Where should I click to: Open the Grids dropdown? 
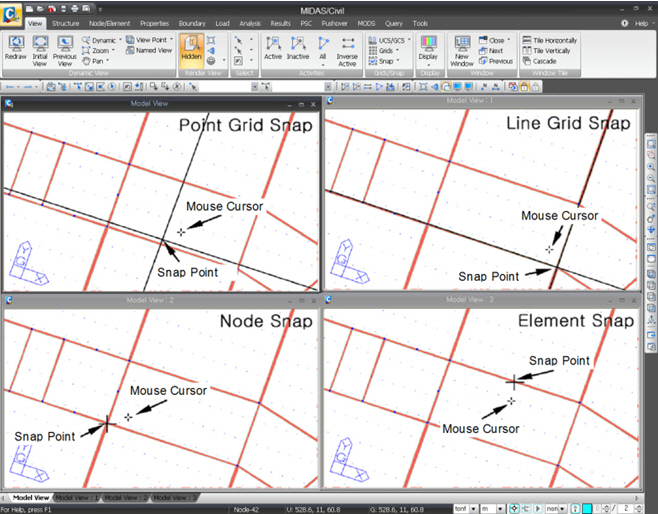[x=388, y=50]
